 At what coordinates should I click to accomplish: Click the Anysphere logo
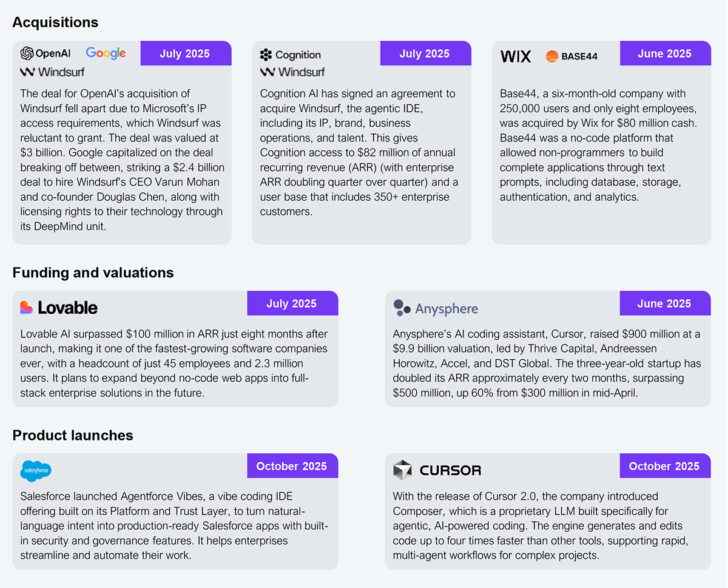[436, 308]
